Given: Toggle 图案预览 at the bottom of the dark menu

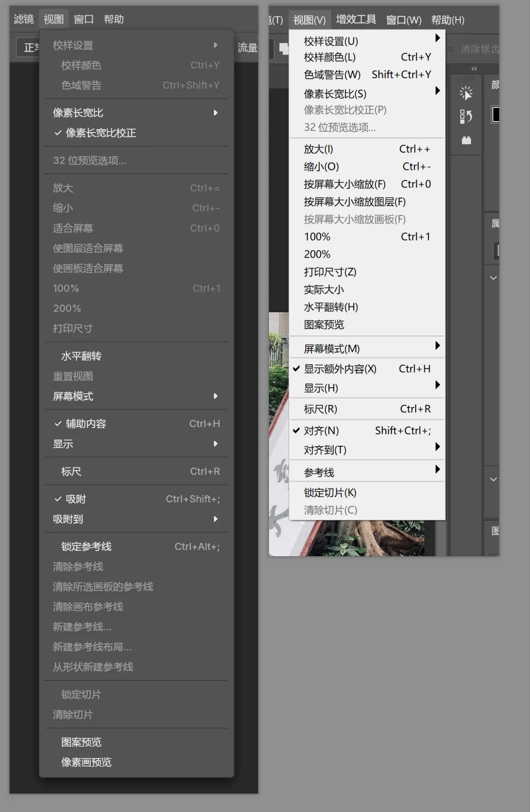Looking at the screenshot, I should point(136,742).
